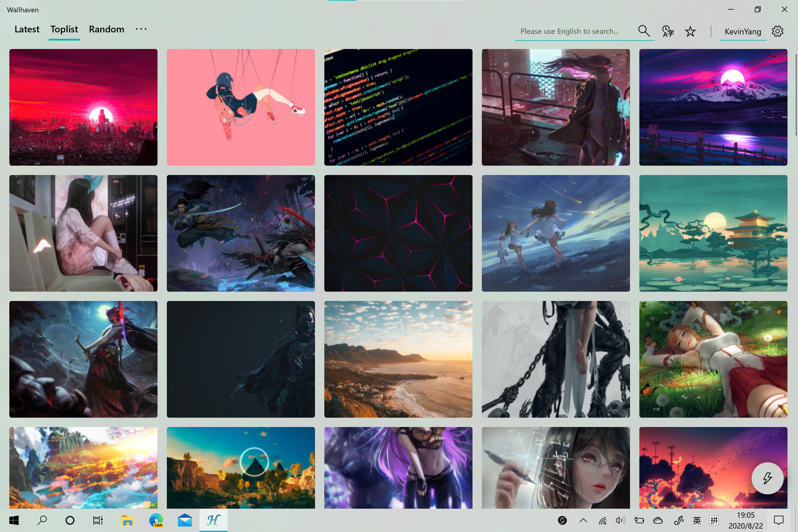Switch to the Latest tab
The image size is (798, 532).
pos(27,29)
